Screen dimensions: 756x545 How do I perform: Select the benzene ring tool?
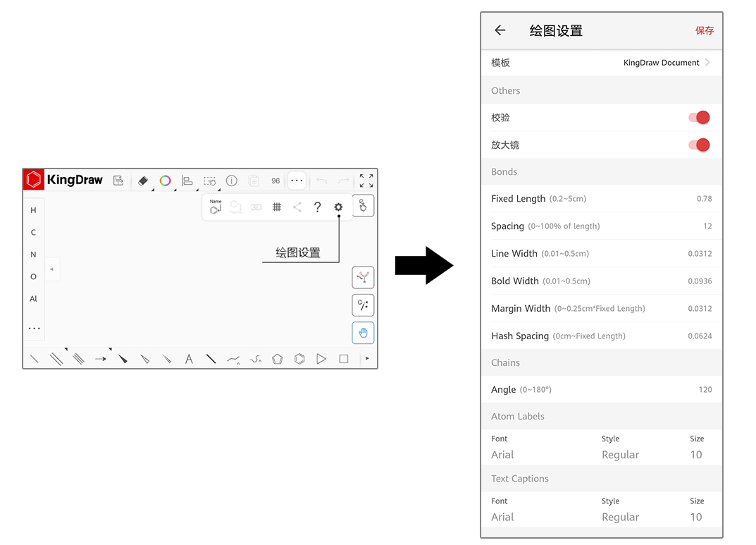pyautogui.click(x=299, y=359)
